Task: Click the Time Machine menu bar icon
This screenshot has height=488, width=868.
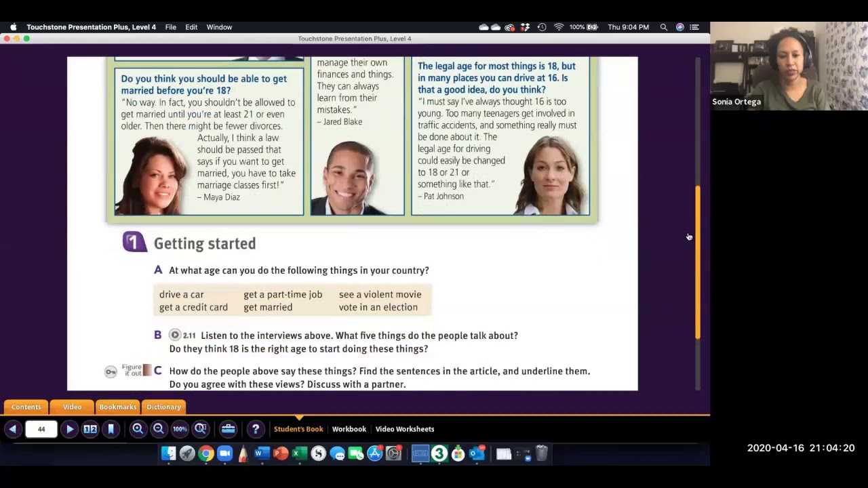Action: click(542, 27)
